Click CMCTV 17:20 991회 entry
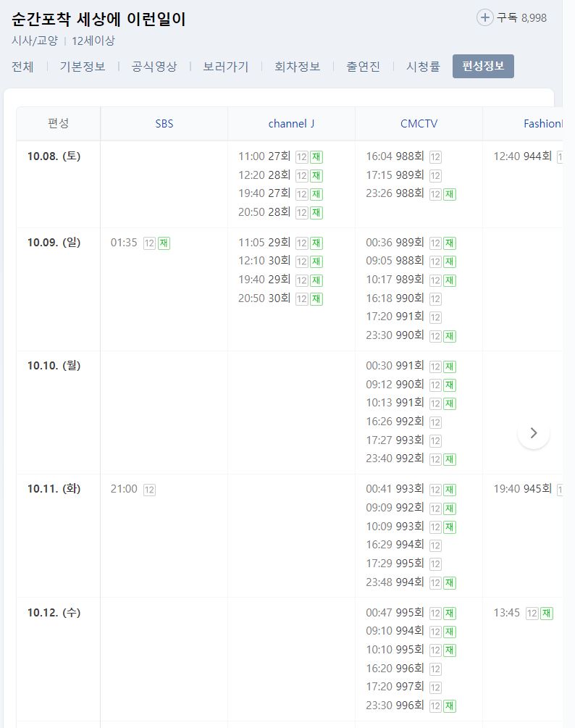575x728 pixels. click(x=403, y=317)
